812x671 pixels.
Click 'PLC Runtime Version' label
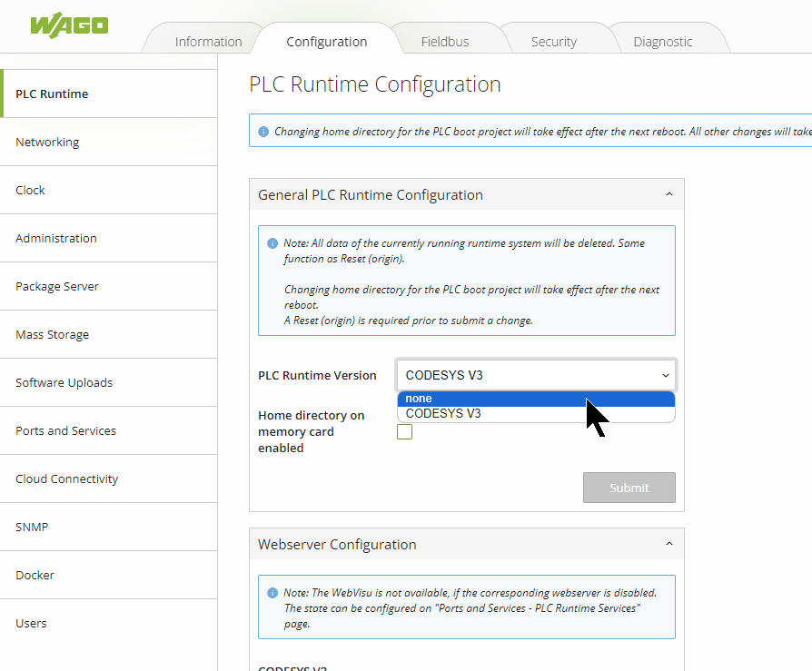coord(317,375)
